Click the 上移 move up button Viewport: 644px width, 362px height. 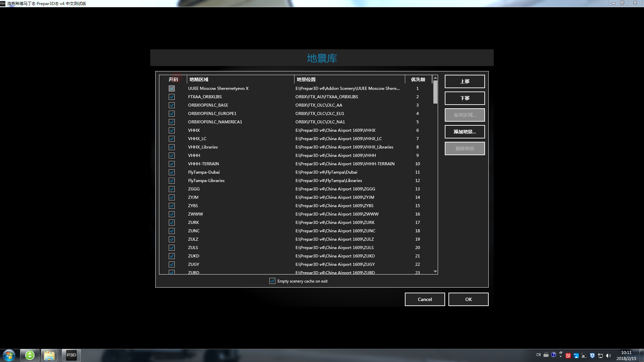[465, 81]
